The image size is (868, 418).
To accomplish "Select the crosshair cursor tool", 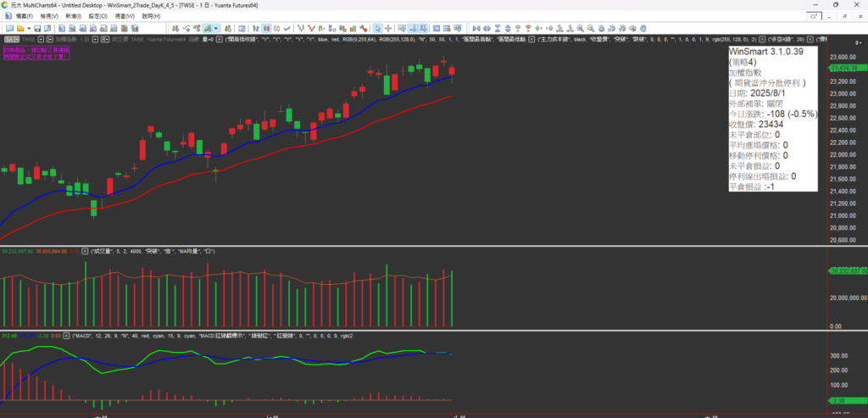I will coord(388,28).
